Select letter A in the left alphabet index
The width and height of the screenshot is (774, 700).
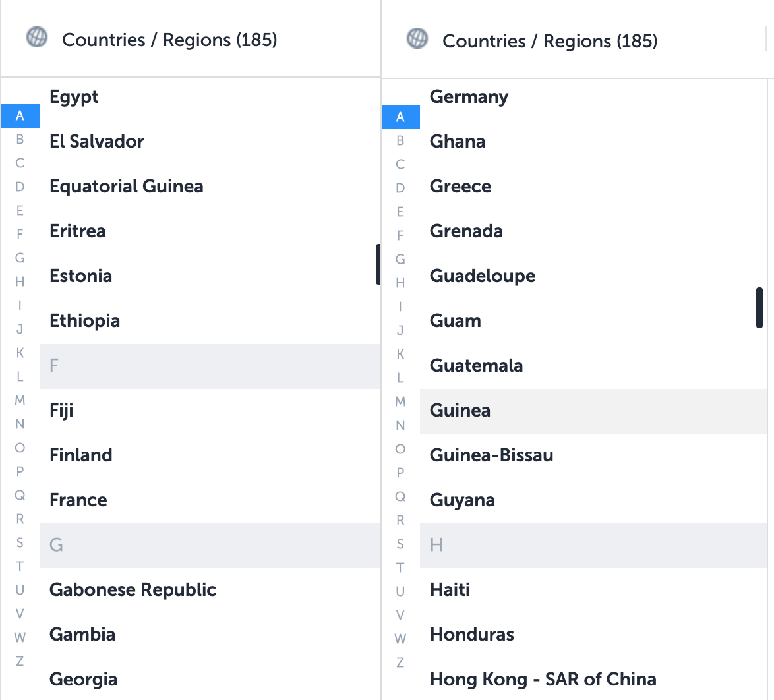(x=20, y=115)
